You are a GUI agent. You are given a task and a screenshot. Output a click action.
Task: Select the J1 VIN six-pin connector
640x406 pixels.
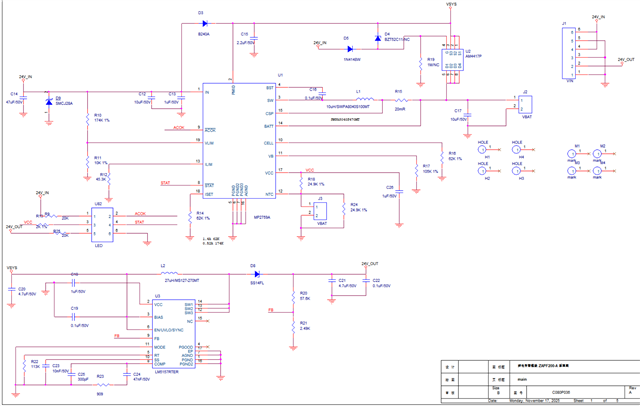[x=569, y=53]
